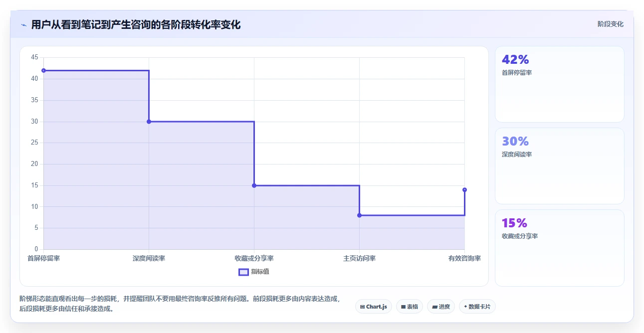Click the data point at 主页访问率 value 8

(359, 215)
